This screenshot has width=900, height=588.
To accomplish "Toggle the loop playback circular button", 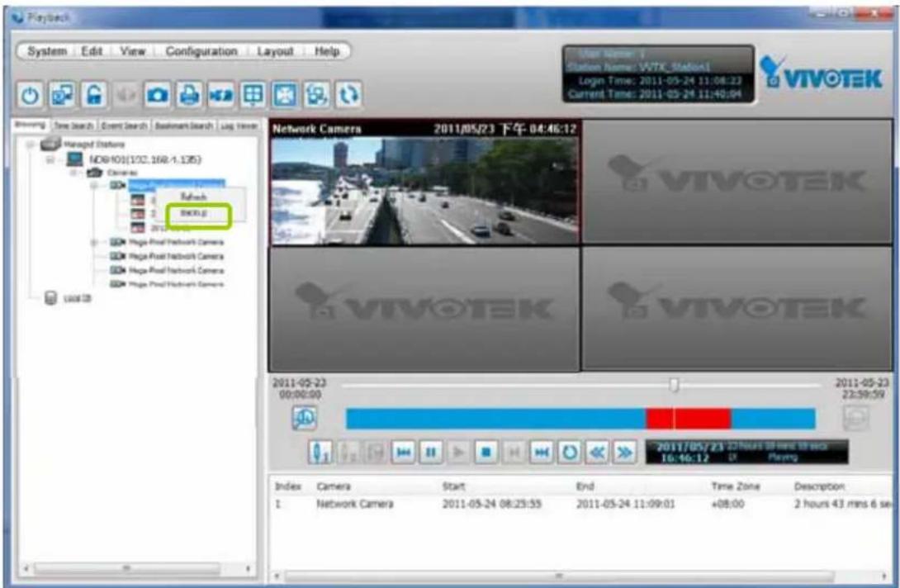I will coord(570,453).
